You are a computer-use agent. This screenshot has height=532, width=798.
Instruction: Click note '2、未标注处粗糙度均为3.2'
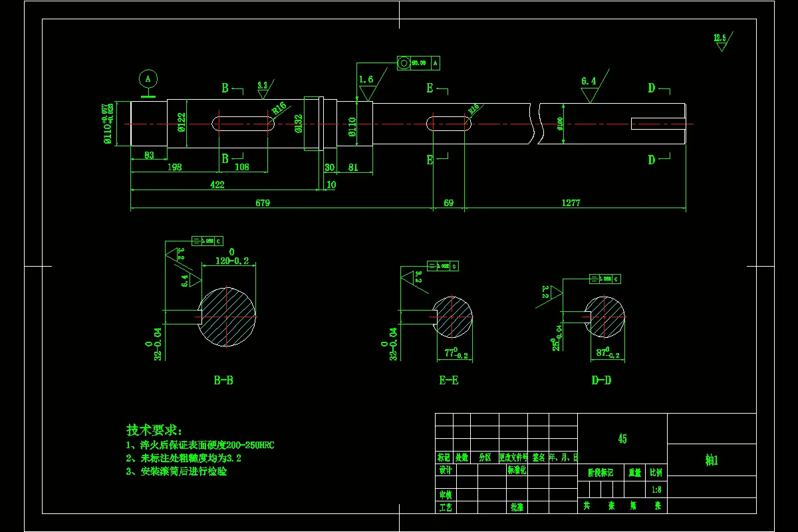click(x=184, y=458)
